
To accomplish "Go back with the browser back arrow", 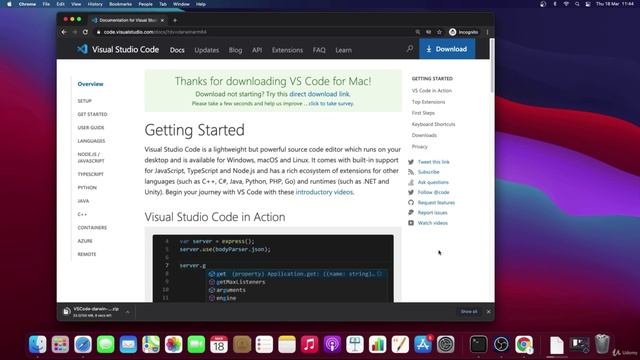I will point(64,32).
